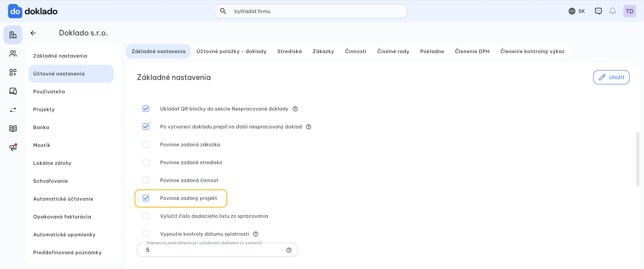Open Opakovaná fakturácia in left menu
644x269 pixels.
pos(71,217)
